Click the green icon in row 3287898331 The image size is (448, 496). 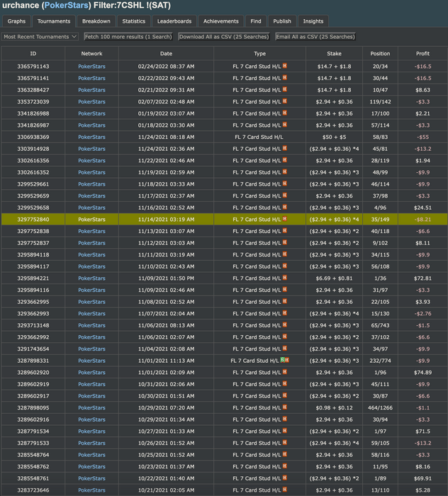[283, 360]
